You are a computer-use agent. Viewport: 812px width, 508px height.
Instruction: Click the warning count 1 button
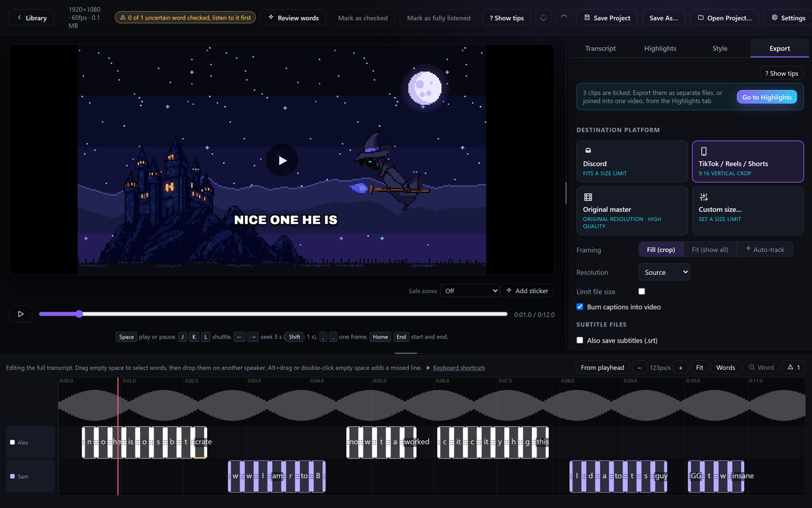click(x=794, y=367)
